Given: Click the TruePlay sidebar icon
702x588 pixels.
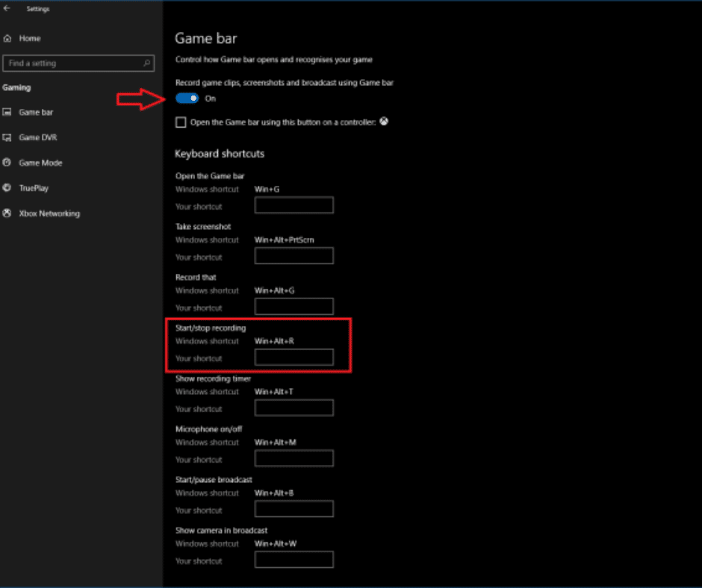Looking at the screenshot, I should coord(7,188).
